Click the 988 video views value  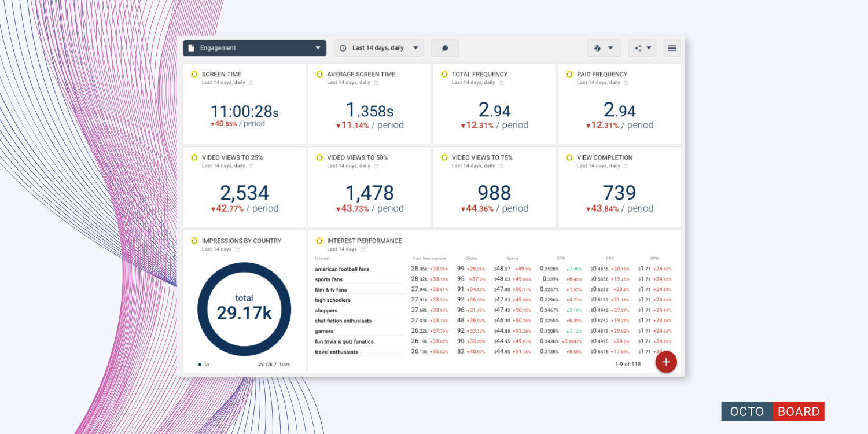(494, 193)
